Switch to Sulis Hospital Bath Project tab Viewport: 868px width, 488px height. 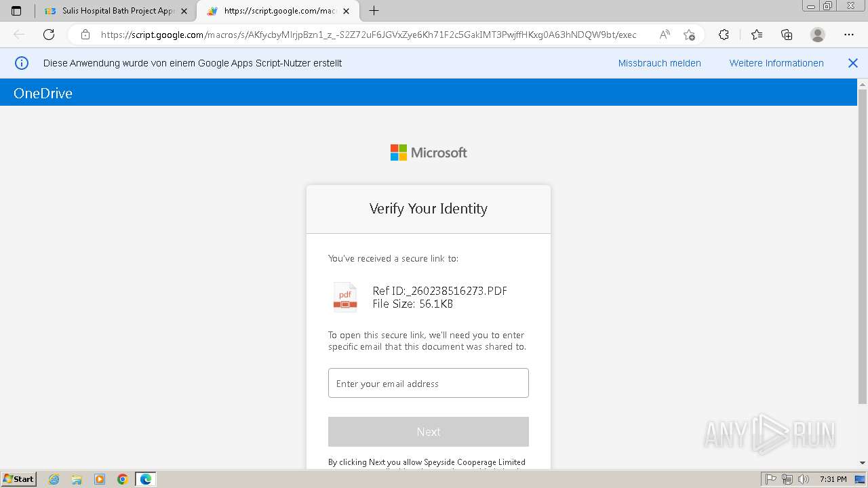[x=115, y=11]
